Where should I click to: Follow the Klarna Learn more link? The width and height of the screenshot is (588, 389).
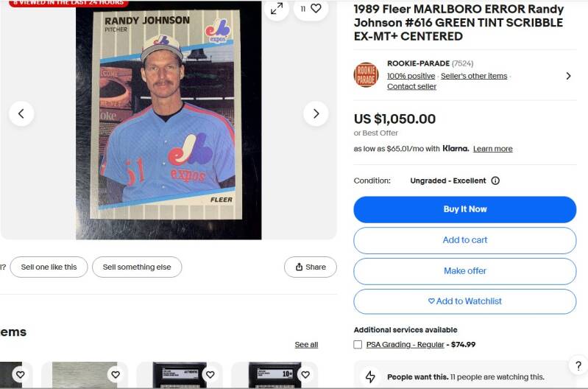493,149
